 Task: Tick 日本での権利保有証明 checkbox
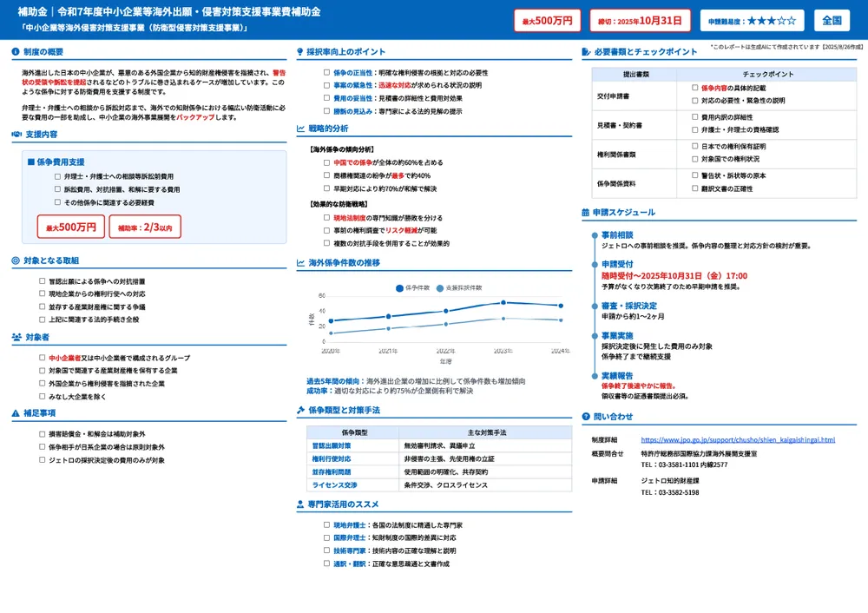click(x=694, y=146)
